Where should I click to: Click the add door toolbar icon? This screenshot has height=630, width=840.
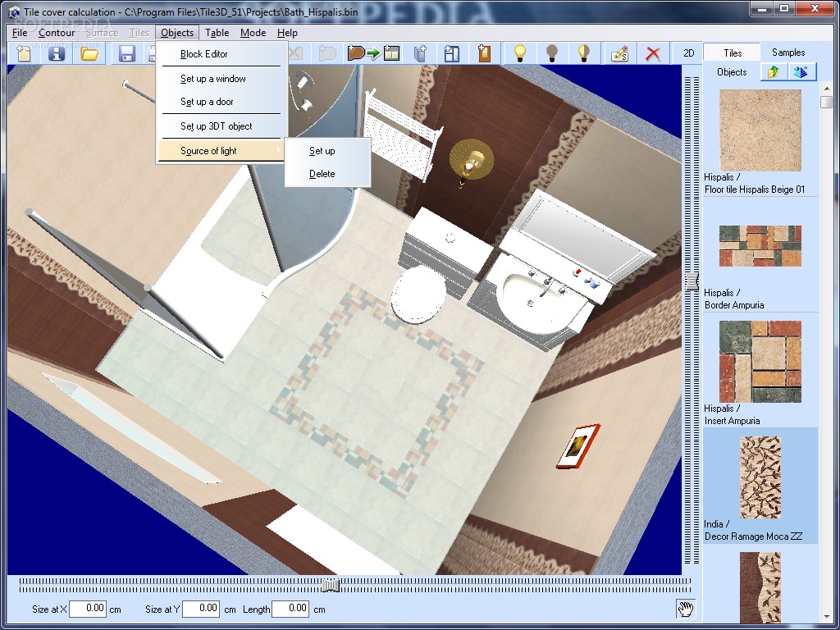[x=452, y=53]
